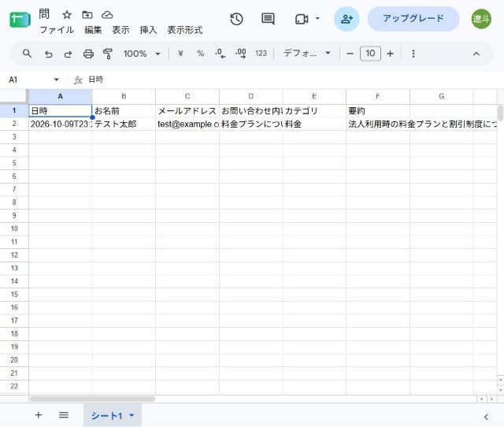The width and height of the screenshot is (504, 427).
Task: Decrease font size minus button
Action: click(x=350, y=54)
